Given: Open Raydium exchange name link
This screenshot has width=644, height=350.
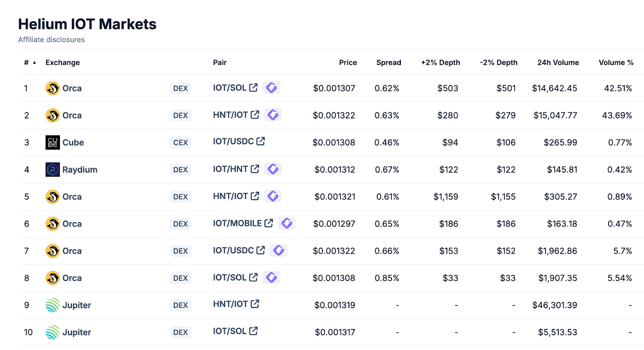Looking at the screenshot, I should (x=80, y=169).
